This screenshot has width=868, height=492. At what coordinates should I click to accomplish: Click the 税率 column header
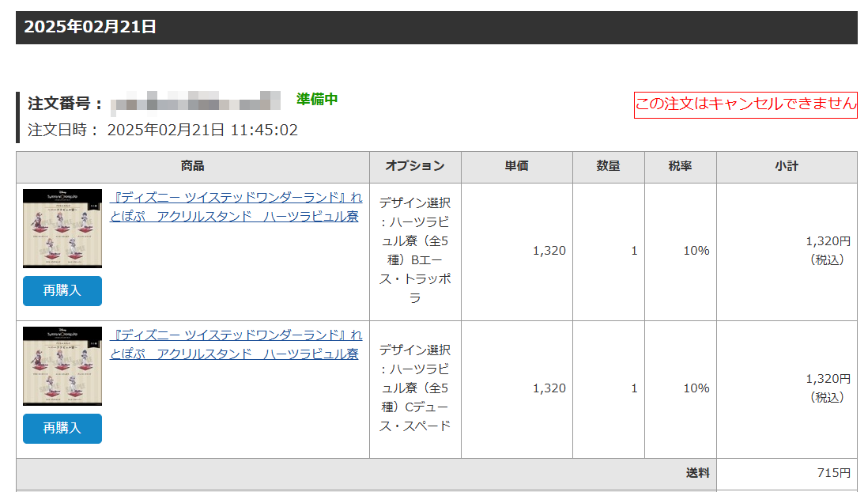(681, 166)
